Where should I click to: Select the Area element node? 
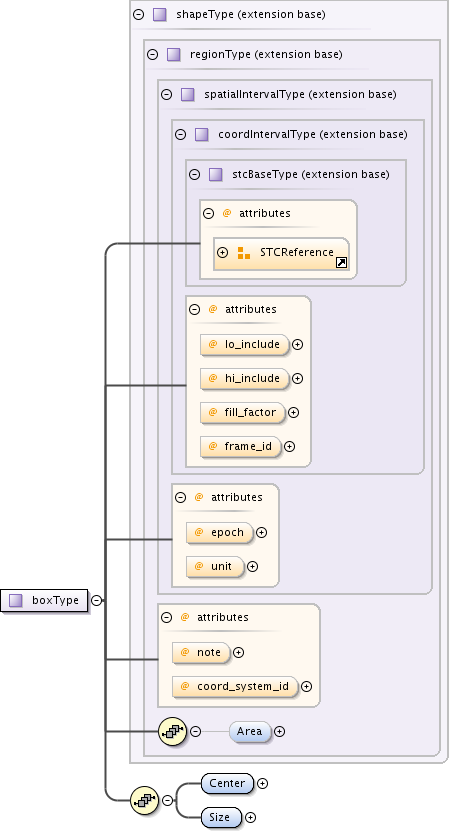pyautogui.click(x=250, y=732)
